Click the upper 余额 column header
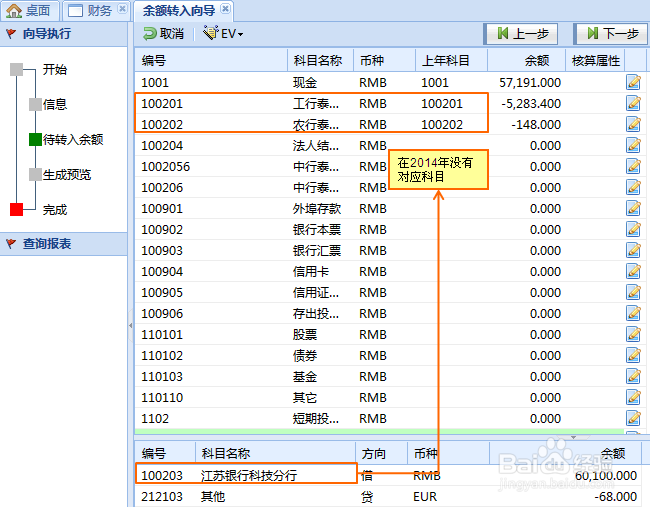 [x=526, y=61]
